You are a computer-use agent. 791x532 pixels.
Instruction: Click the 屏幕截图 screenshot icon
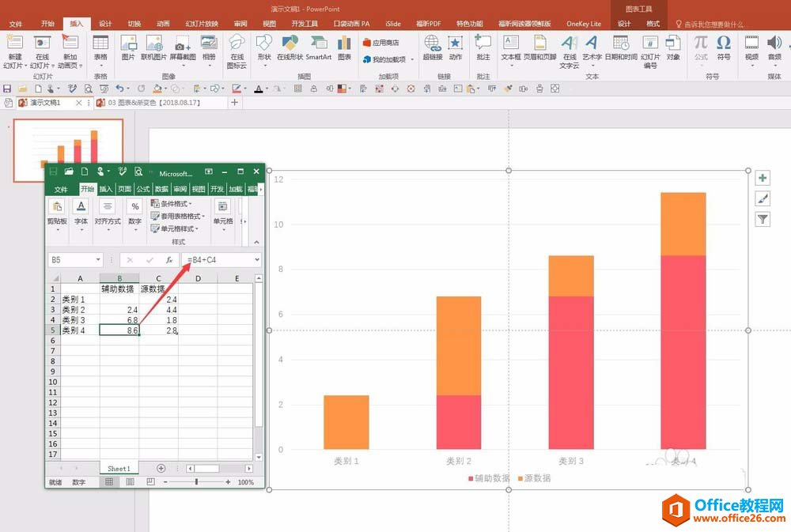pyautogui.click(x=182, y=43)
